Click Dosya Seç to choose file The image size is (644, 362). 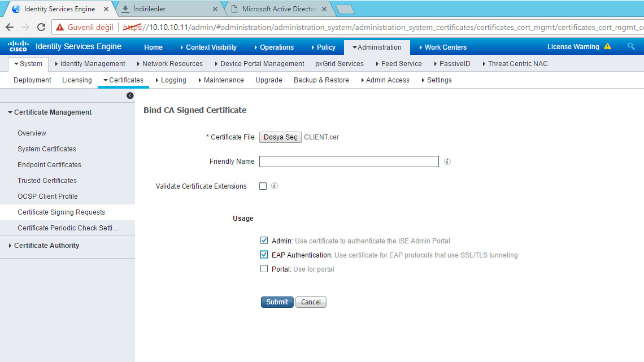281,137
